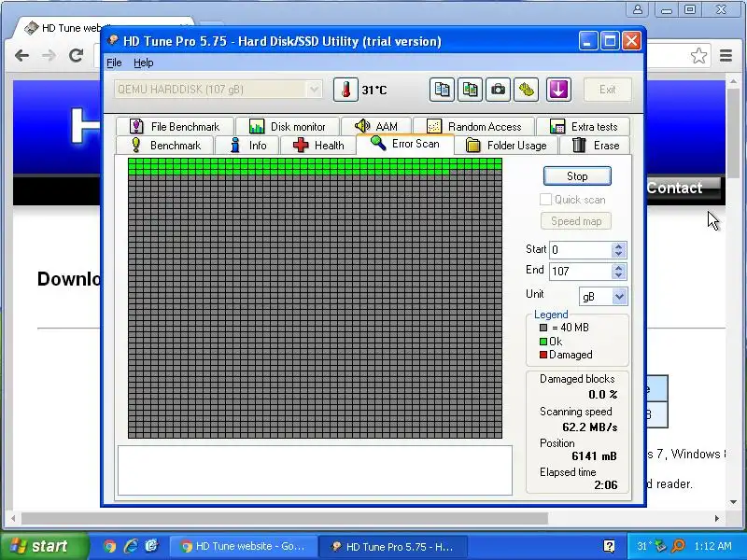Launch Chrome from quick launch bar
This screenshot has height=560, width=747.
click(109, 546)
